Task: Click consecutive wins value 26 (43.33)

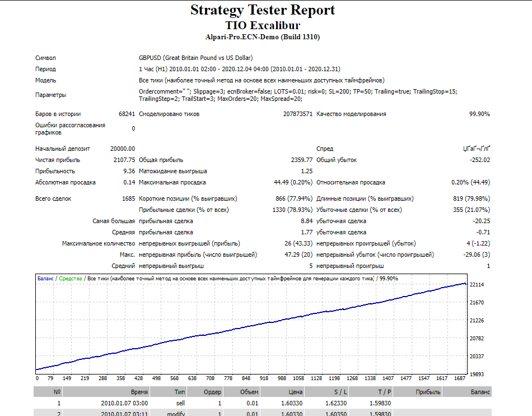Action: [298, 243]
